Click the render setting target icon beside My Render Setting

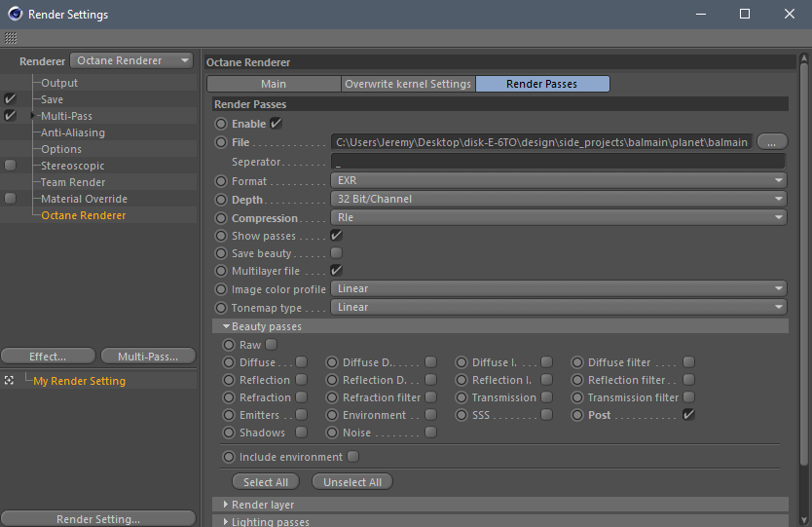[x=9, y=380]
